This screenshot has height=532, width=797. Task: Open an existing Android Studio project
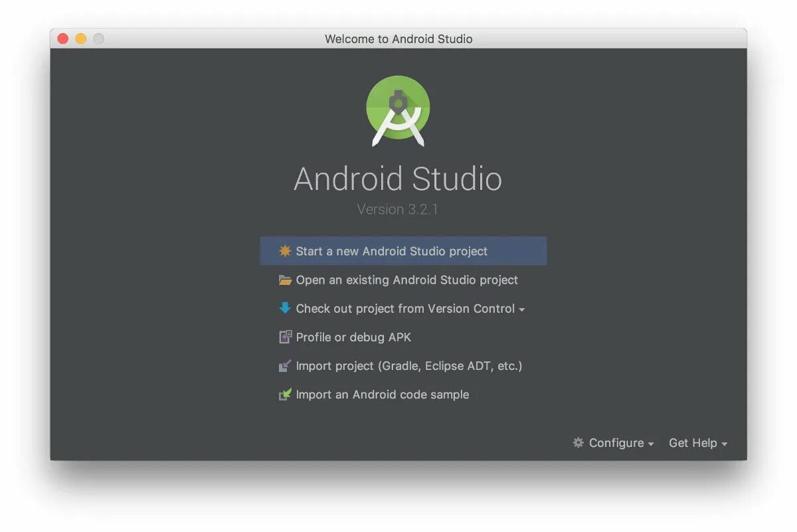point(403,280)
